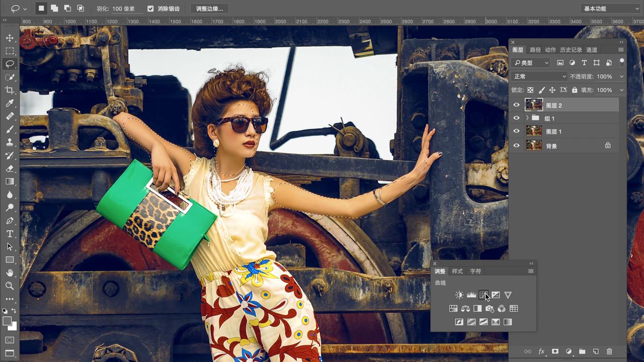Select the History Brush tool
The height and width of the screenshot is (362, 644).
10,155
